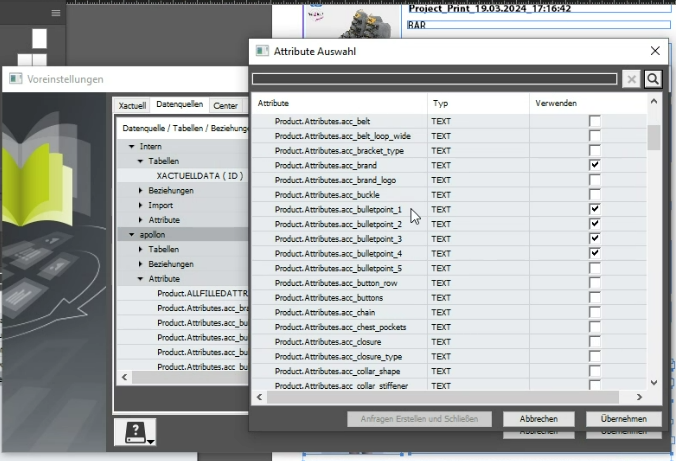Open the Center tab
The image size is (676, 461).
225,105
